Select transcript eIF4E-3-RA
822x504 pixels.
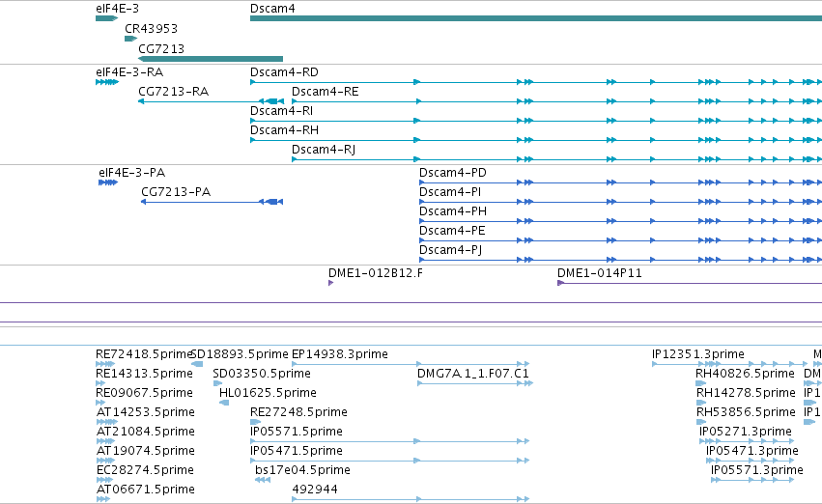coord(129,72)
